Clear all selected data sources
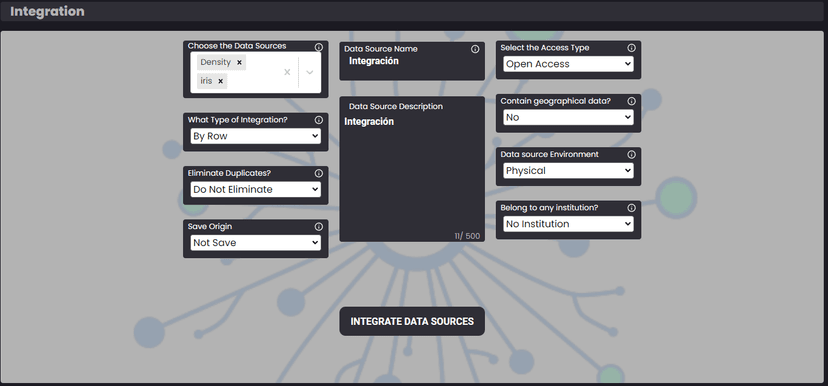The height and width of the screenshot is (386, 828). pyautogui.click(x=287, y=72)
